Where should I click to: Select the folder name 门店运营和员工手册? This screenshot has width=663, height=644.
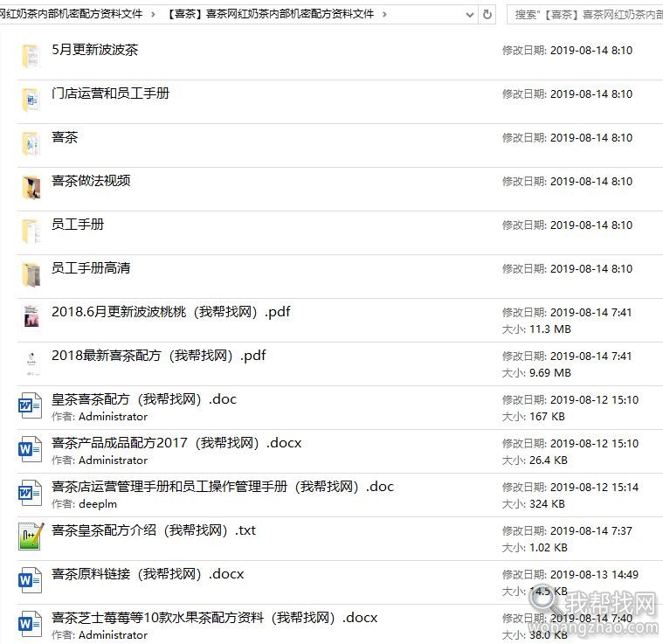(x=110, y=93)
